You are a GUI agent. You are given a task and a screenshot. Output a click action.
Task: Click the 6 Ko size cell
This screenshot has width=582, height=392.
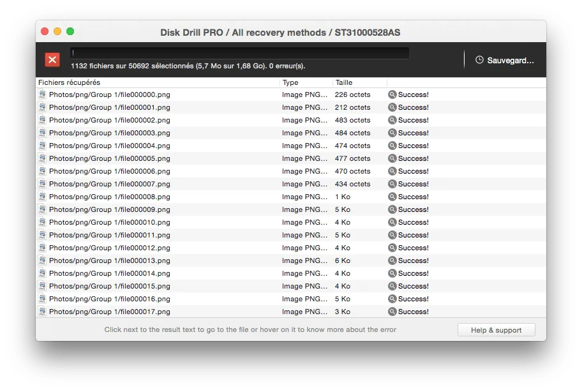[x=343, y=260]
